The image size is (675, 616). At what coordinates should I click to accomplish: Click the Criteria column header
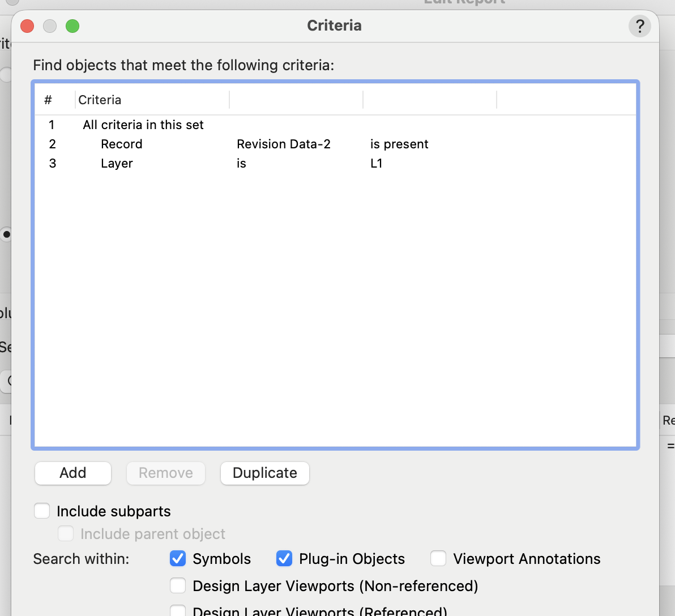coord(100,100)
